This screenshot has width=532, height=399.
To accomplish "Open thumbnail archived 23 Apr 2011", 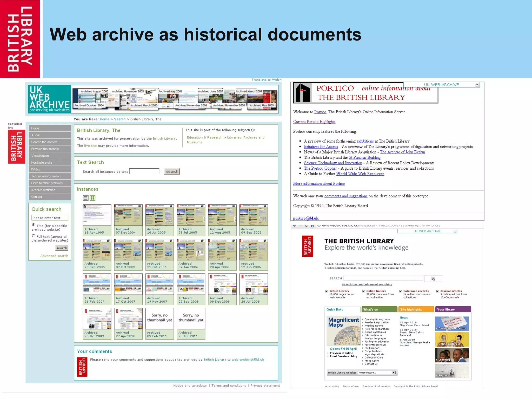I will click(x=191, y=318).
